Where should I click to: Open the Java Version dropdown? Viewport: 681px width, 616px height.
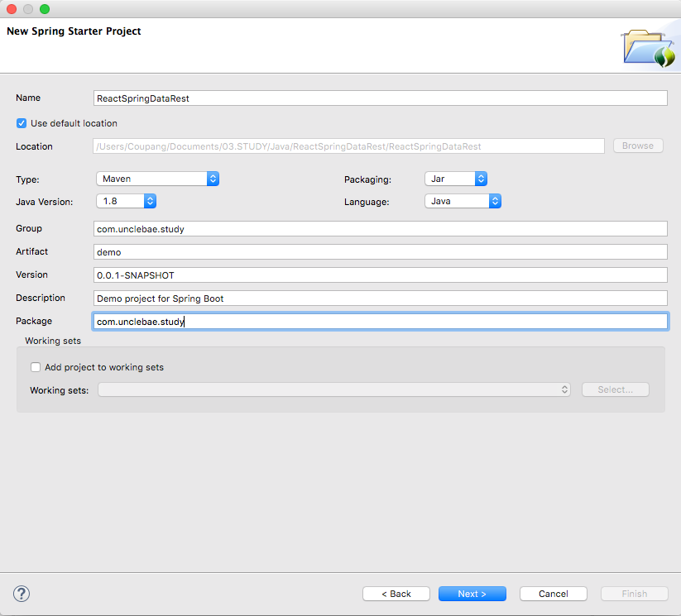126,201
